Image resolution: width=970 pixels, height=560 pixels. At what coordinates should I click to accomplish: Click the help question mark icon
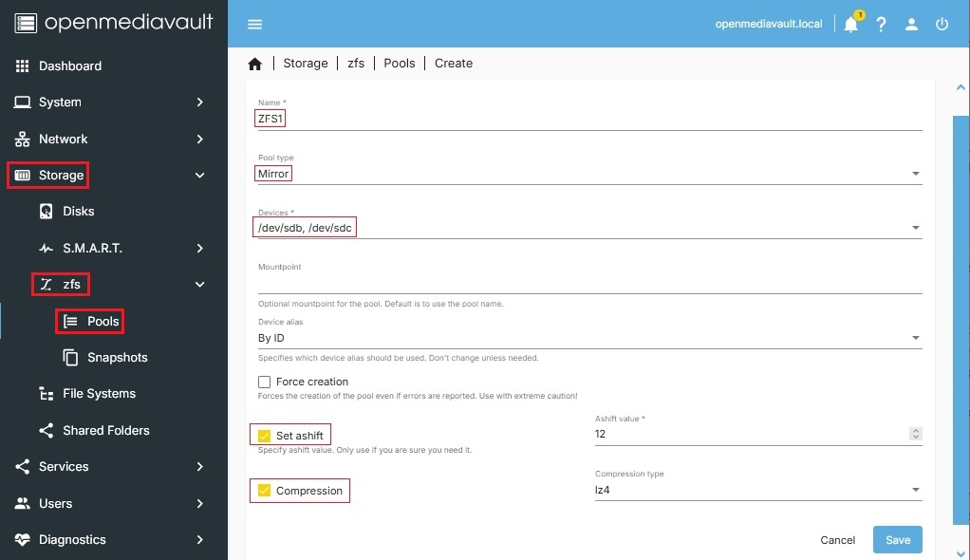pos(881,25)
